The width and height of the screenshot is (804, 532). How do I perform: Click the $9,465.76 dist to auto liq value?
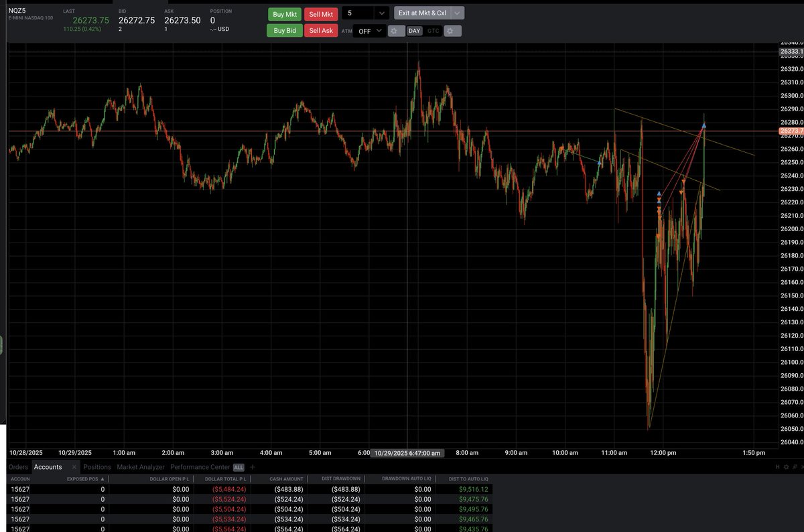pyautogui.click(x=473, y=519)
